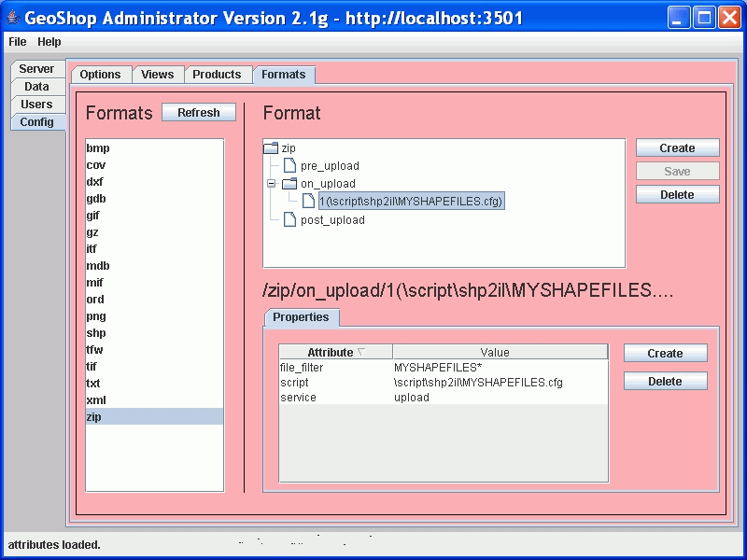The height and width of the screenshot is (560, 747).
Task: Select the Config side tab
Action: 36,122
